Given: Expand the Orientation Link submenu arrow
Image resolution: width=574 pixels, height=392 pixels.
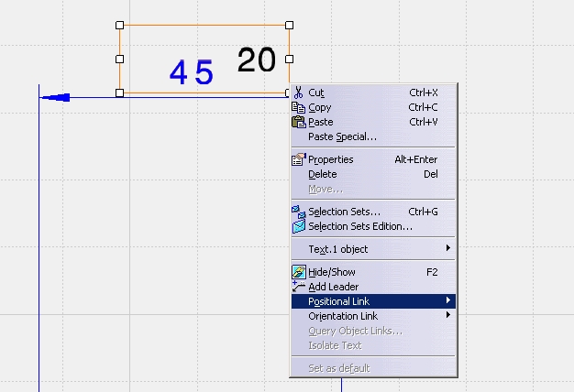Looking at the screenshot, I should [448, 315].
